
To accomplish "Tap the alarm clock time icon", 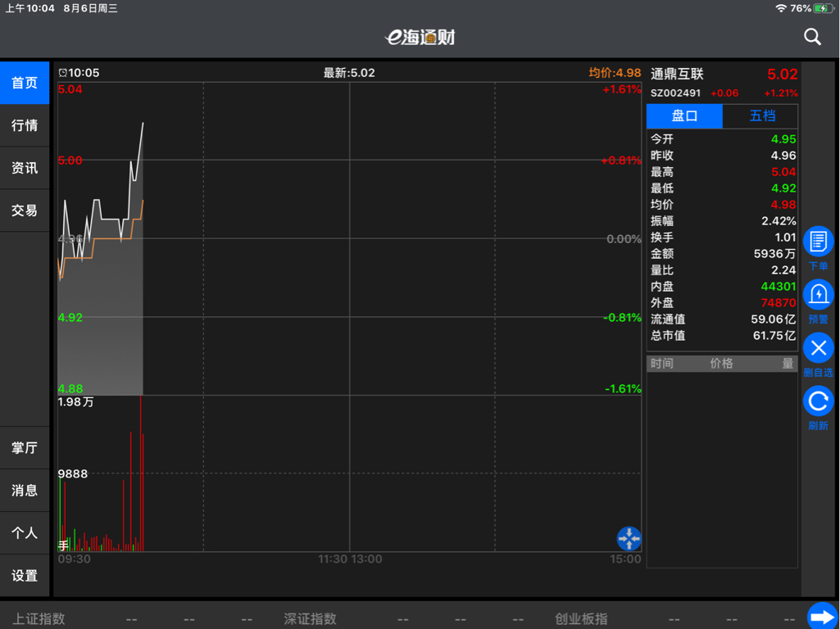I will 62,72.
